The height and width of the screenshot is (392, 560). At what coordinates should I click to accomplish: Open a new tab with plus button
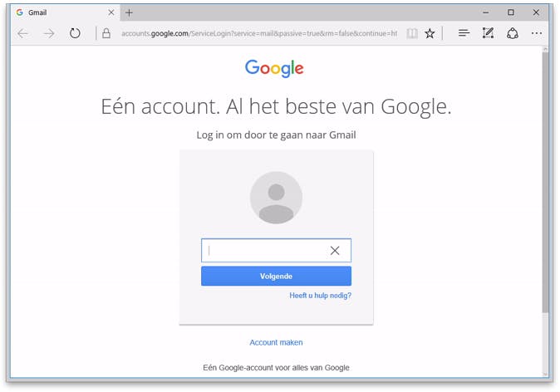(x=129, y=12)
